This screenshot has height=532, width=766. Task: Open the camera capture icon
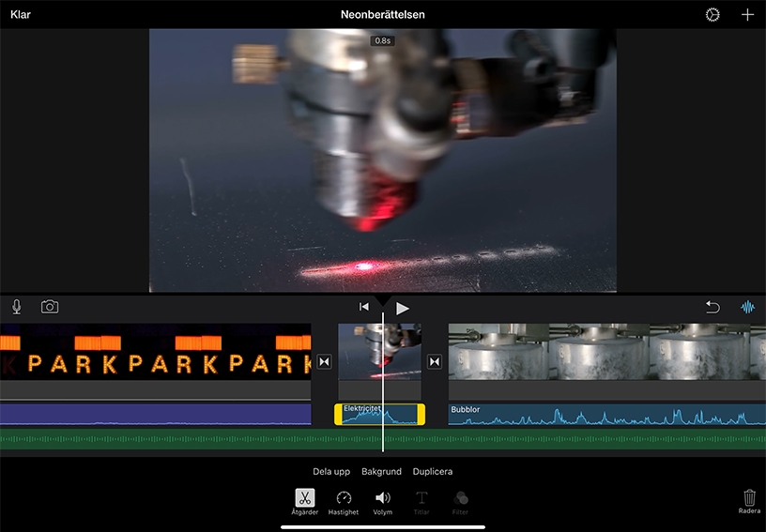[x=50, y=307]
